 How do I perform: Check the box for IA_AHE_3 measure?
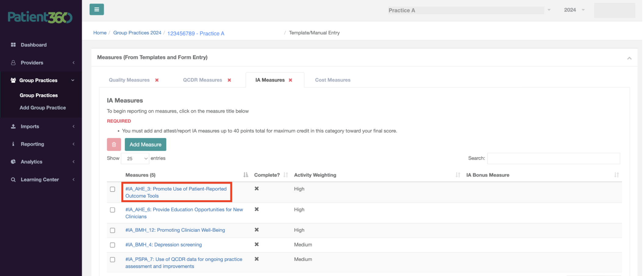[113, 189]
